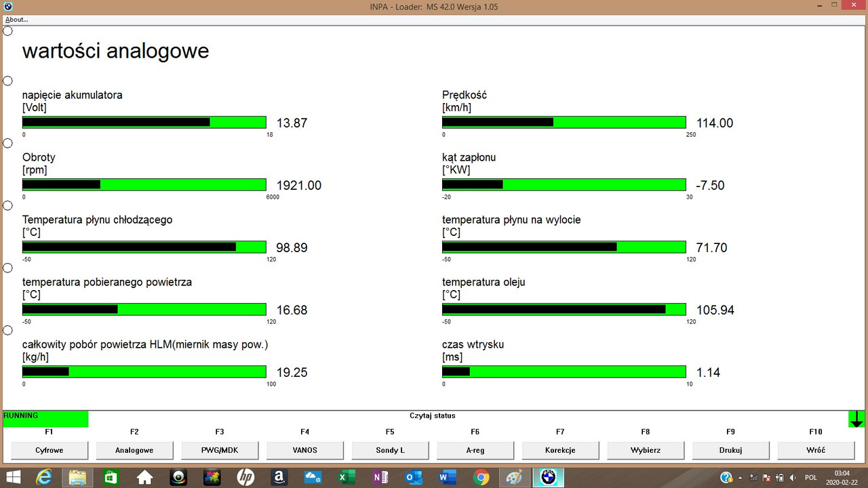The image size is (868, 488).
Task: Launch Outlook from the taskbar
Action: tap(414, 477)
